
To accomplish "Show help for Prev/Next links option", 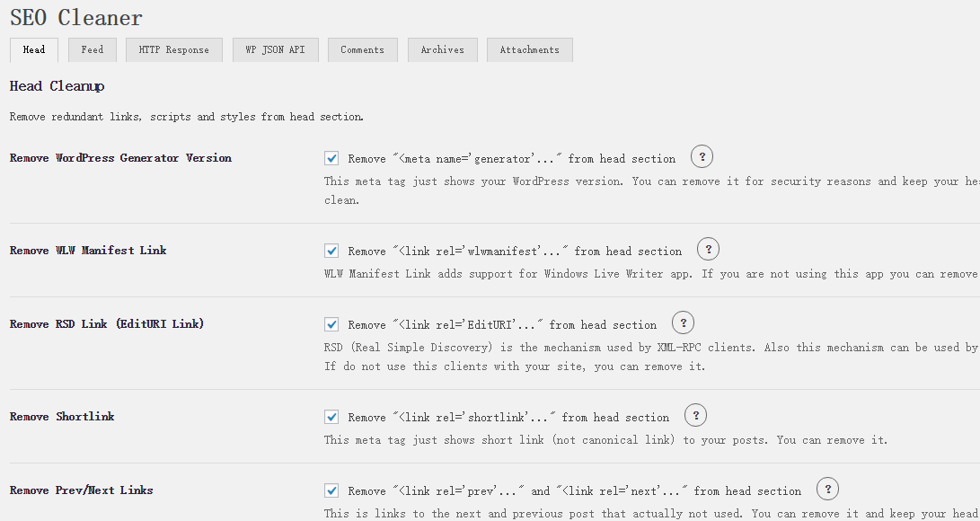I will pyautogui.click(x=827, y=490).
